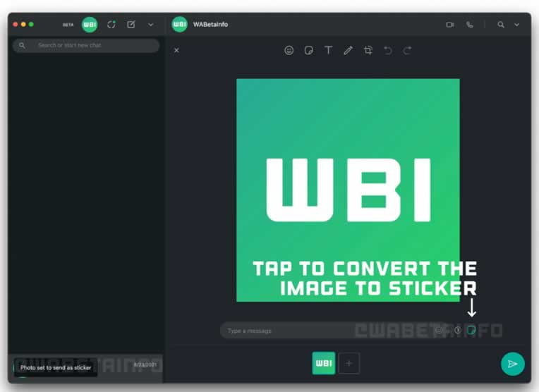Dismiss the Photo set to send as sticker toast
Image resolution: width=539 pixels, height=392 pixels.
[x=56, y=367]
